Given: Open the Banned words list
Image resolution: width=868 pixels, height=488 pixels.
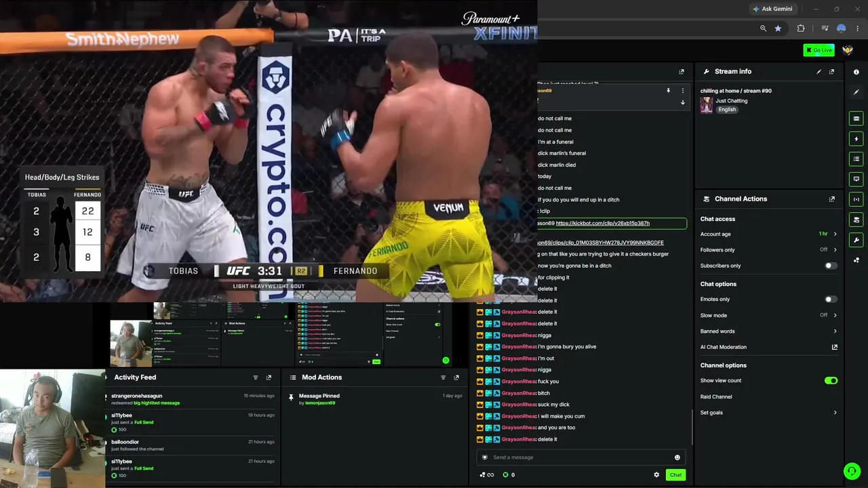Looking at the screenshot, I should click(x=769, y=331).
